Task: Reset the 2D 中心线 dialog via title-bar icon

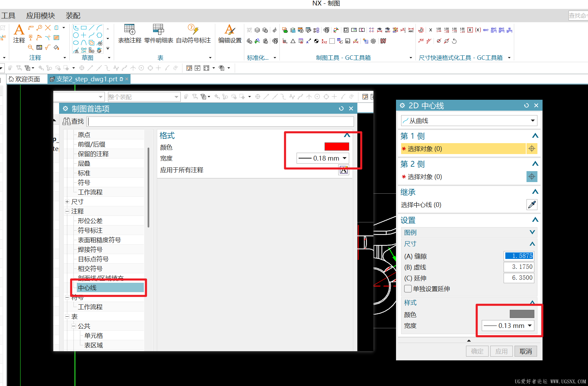Action: (527, 106)
